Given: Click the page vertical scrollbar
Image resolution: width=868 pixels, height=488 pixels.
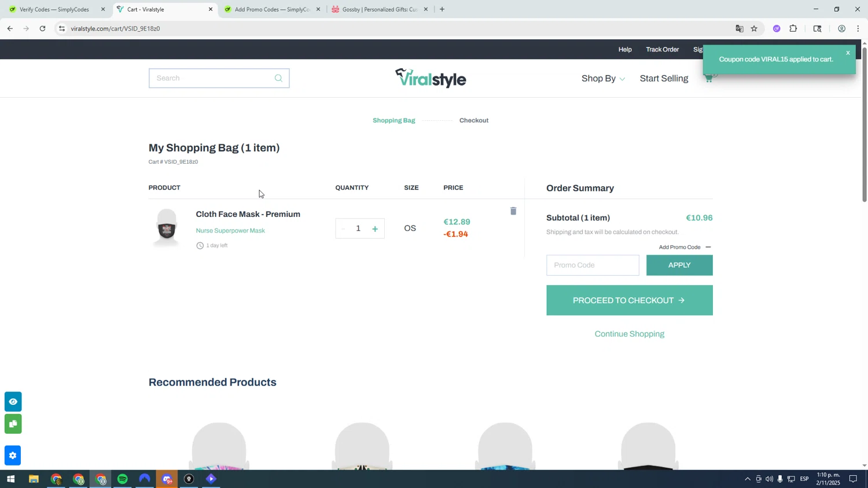Looking at the screenshot, I should point(865,124).
